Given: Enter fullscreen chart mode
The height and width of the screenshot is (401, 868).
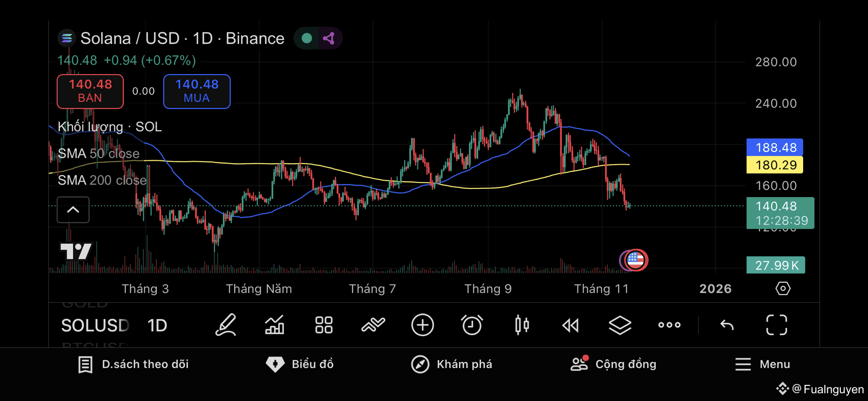Looking at the screenshot, I should 776,325.
